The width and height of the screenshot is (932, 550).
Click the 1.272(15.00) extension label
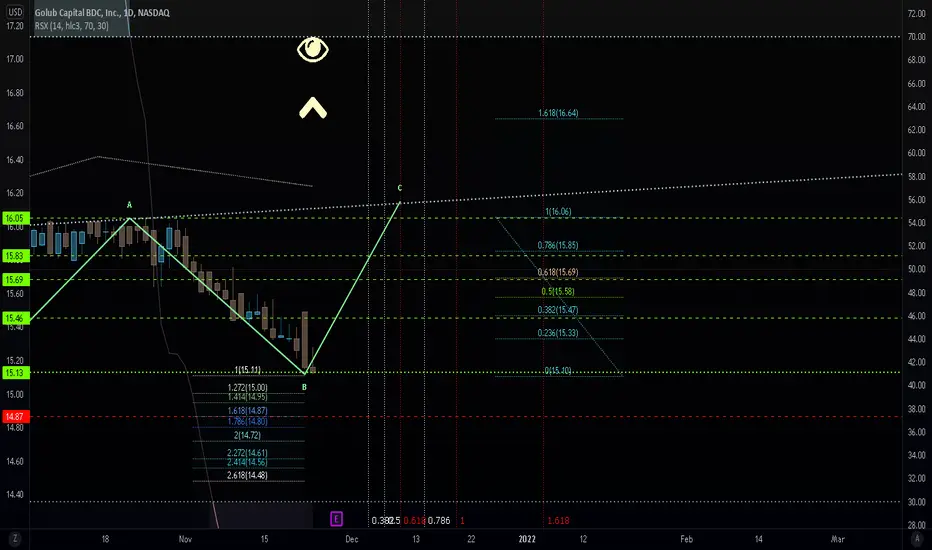(x=247, y=388)
